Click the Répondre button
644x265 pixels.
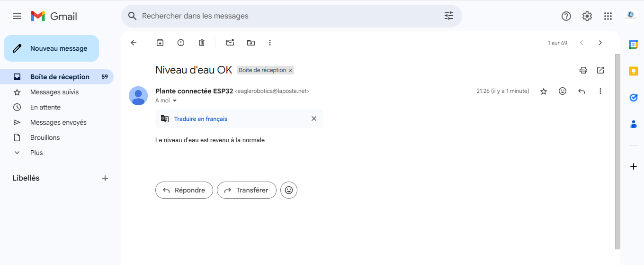[x=184, y=190]
